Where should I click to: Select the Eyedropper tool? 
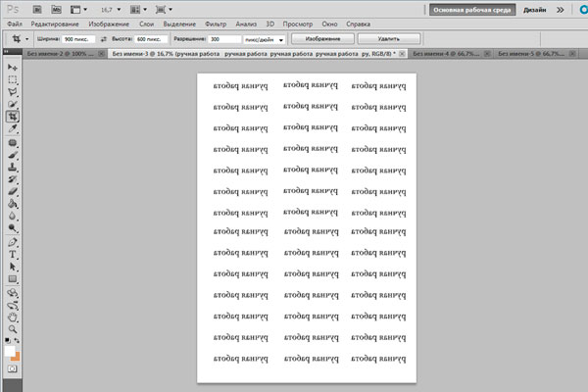[x=13, y=128]
